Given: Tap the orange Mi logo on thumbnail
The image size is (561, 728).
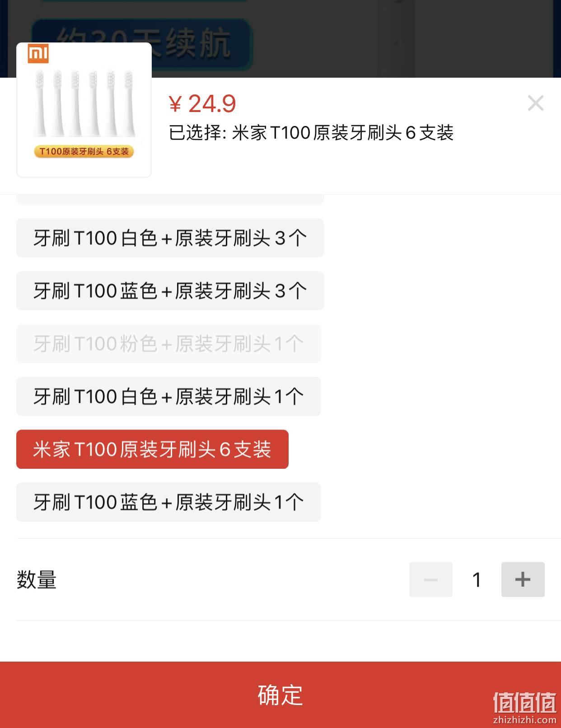Looking at the screenshot, I should pyautogui.click(x=38, y=53).
